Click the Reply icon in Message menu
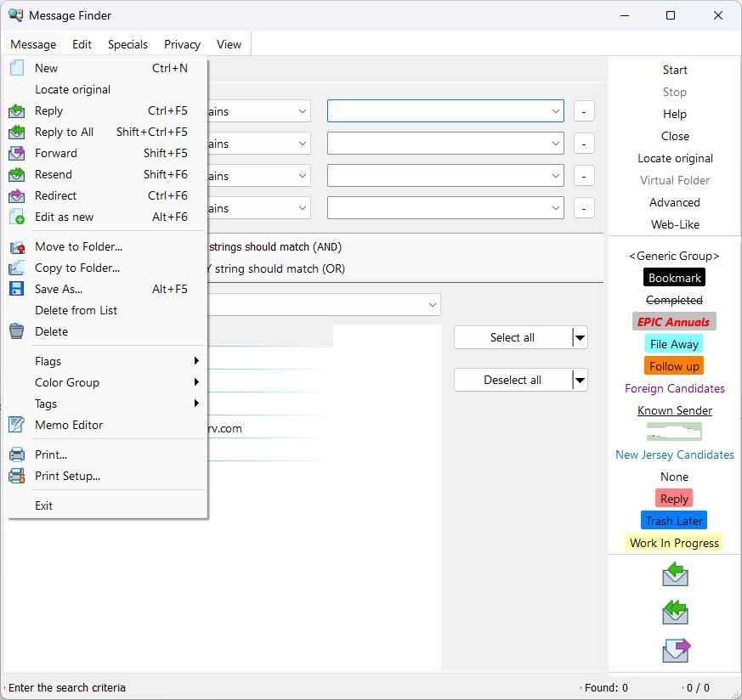This screenshot has width=742, height=700. (x=17, y=110)
